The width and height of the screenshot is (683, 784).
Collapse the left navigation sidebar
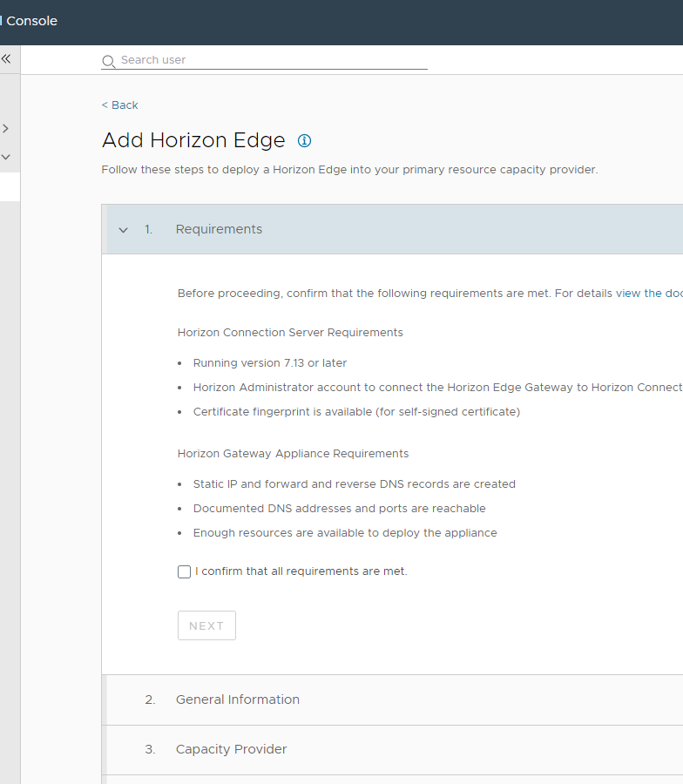6,59
